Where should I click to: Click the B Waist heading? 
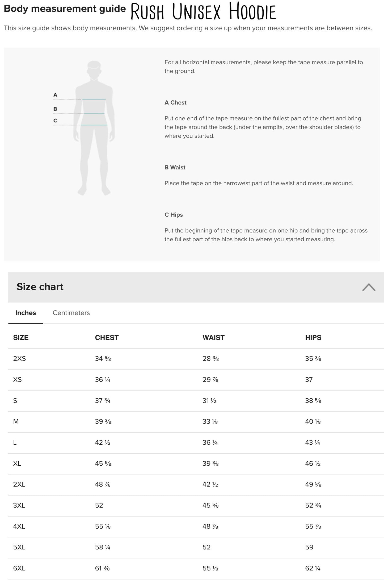tap(175, 168)
